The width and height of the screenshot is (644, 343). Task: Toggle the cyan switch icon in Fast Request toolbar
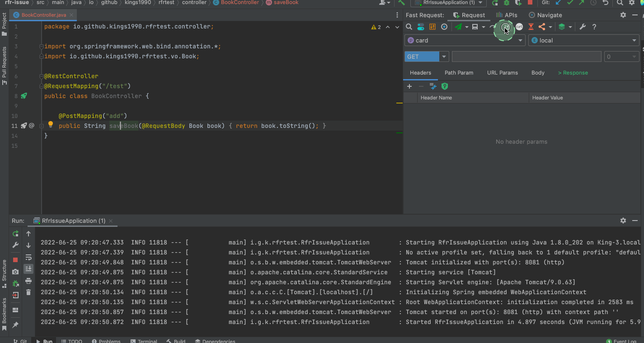420,27
